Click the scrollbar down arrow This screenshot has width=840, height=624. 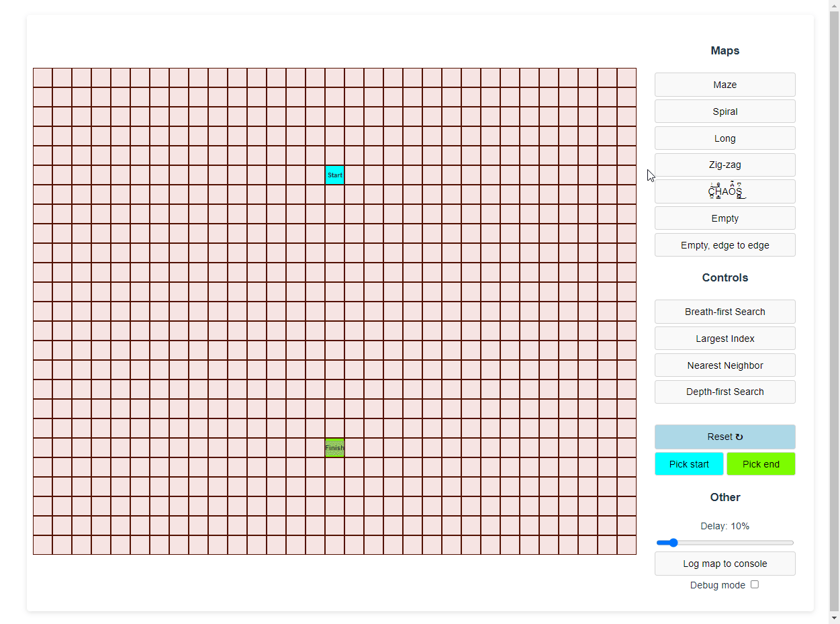(834, 618)
